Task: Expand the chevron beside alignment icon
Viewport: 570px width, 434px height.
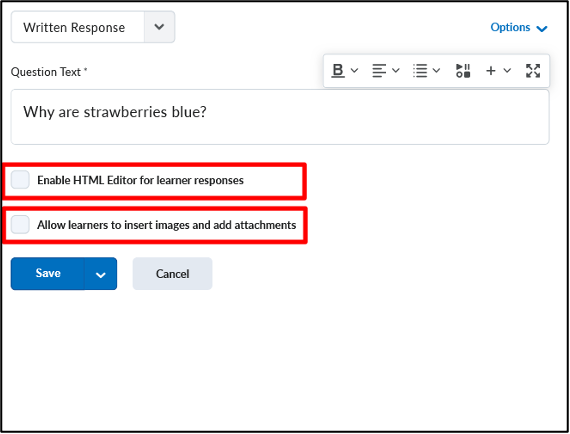Action: point(396,71)
